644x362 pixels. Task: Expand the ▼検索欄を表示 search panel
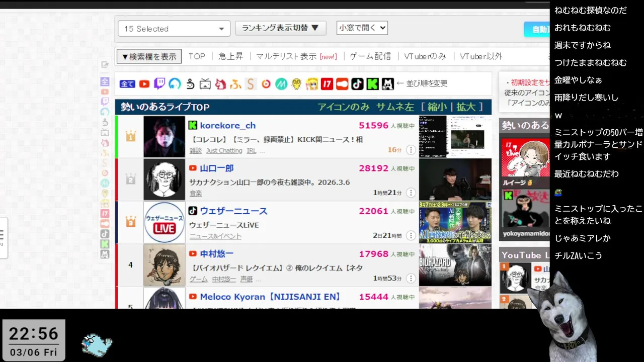pos(149,56)
